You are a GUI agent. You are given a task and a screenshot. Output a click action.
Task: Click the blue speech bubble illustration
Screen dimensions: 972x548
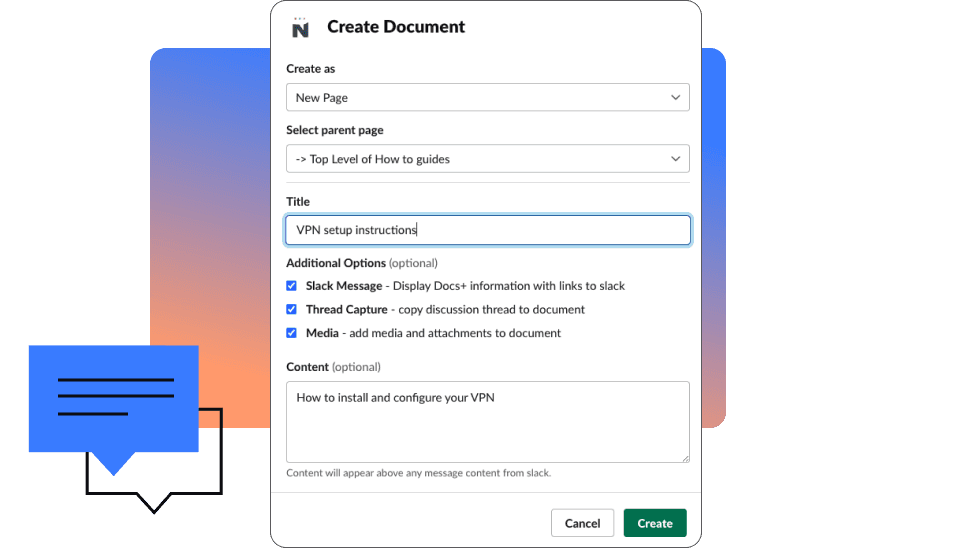pos(113,398)
